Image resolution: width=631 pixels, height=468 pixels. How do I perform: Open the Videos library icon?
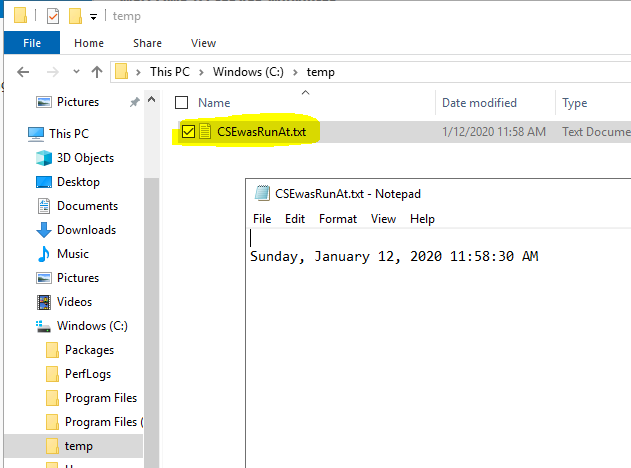click(x=44, y=302)
